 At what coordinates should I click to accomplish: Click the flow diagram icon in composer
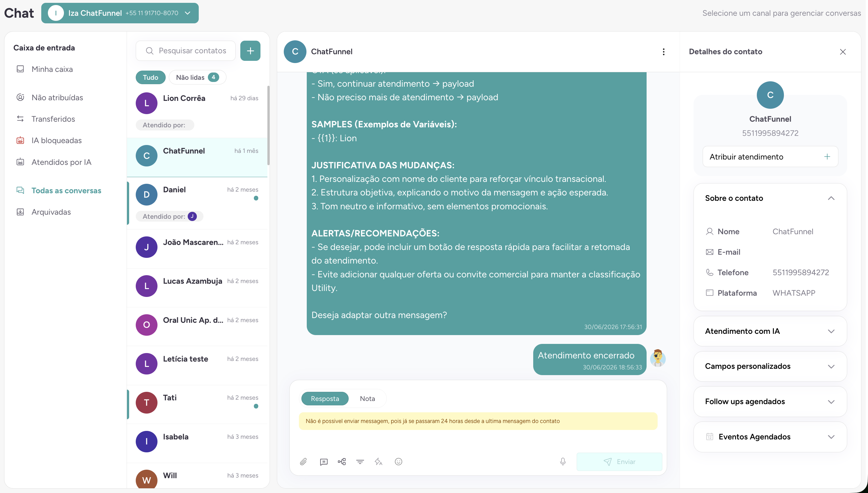click(342, 461)
